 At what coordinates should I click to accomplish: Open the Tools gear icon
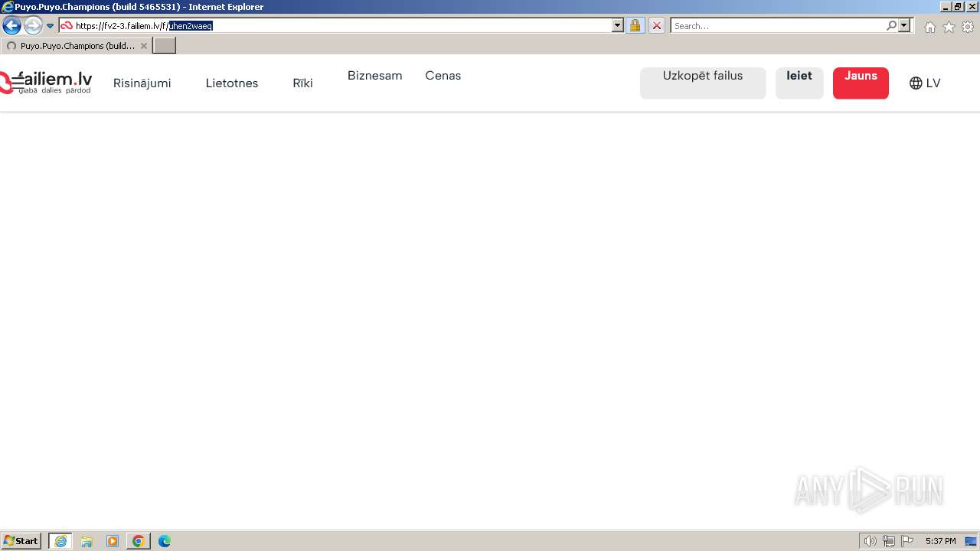coord(968,27)
